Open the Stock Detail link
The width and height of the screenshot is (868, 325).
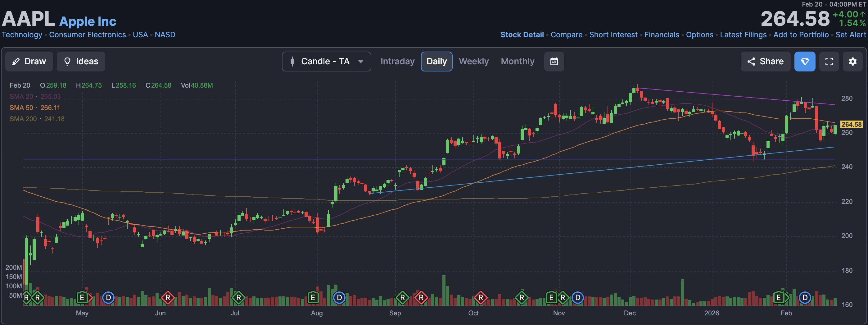(522, 35)
